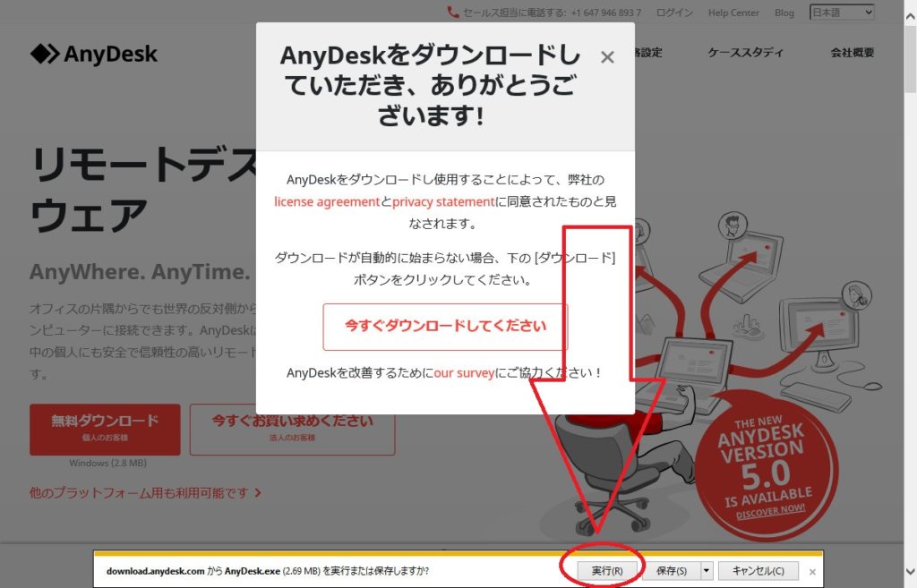This screenshot has height=588, width=917.
Task: Open the privacy statement link
Action: pos(443,201)
